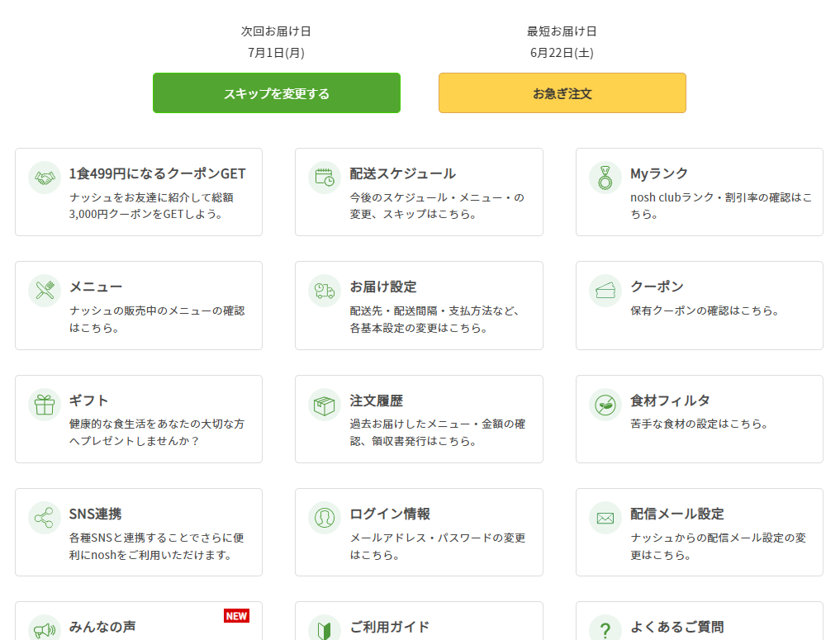Click the user profile icon for ログイン情報
The width and height of the screenshot is (840, 640).
click(x=325, y=518)
